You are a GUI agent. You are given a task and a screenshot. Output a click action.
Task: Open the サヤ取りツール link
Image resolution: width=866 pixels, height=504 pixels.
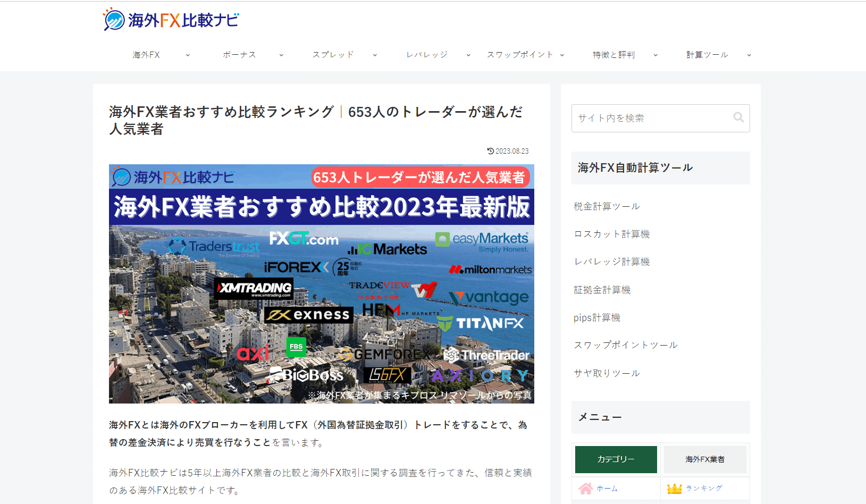tap(607, 373)
